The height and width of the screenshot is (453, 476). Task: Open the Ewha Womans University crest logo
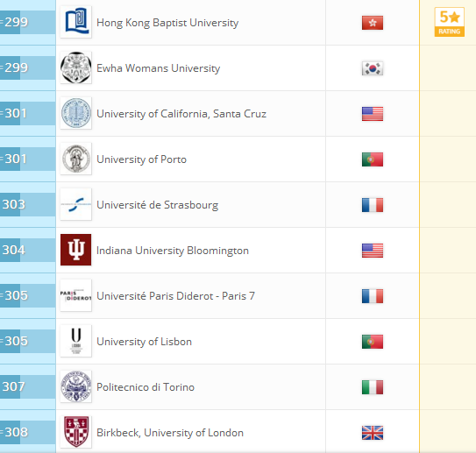[76, 67]
